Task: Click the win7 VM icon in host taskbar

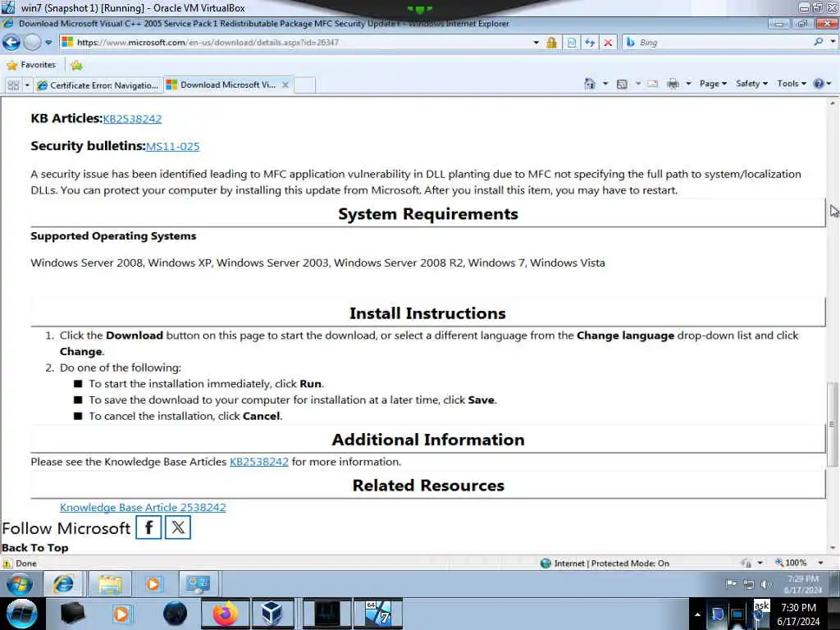Action: coord(378,614)
